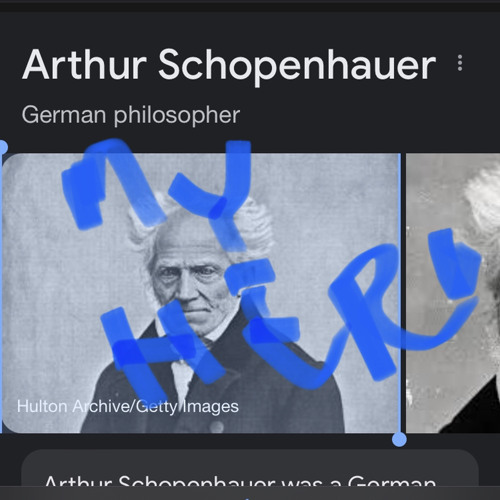Select the bottom-right blue selection handle
Image resolution: width=500 pixels, height=500 pixels.
[400, 439]
